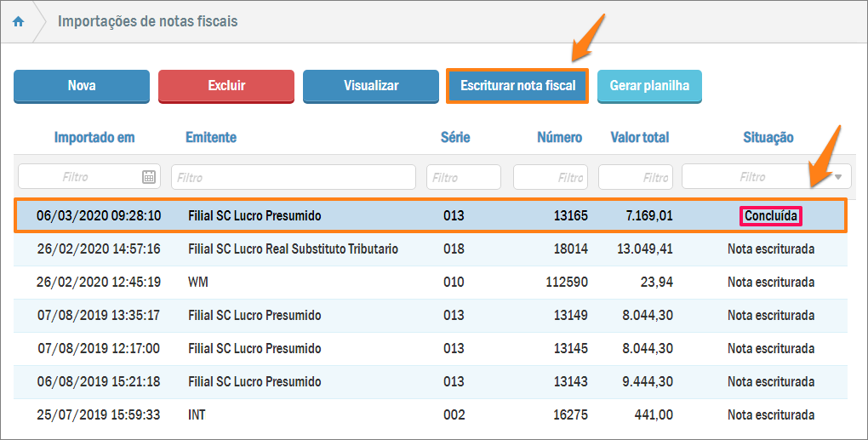868x440 pixels.
Task: Click the home icon in breadcrumb
Action: point(18,22)
